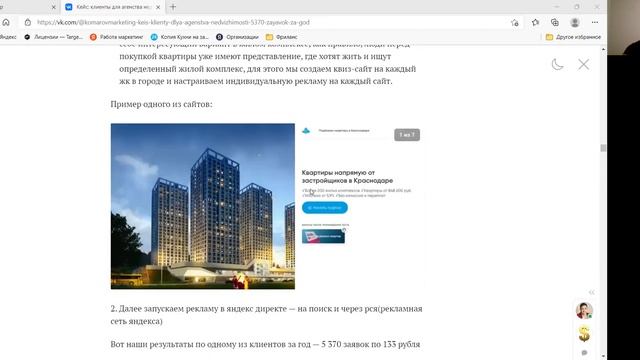640x360 pixels.
Task: Open the Копия Кухни на за... bookmark
Action: pos(180,37)
